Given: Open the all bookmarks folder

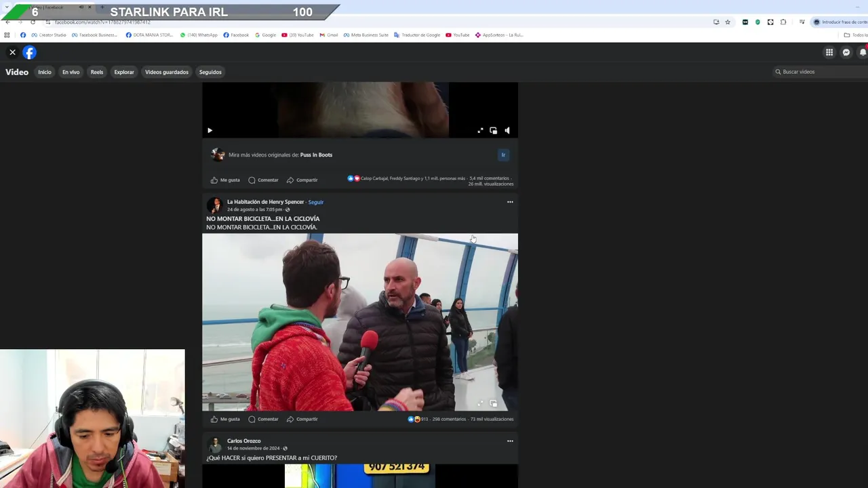Looking at the screenshot, I should [856, 35].
